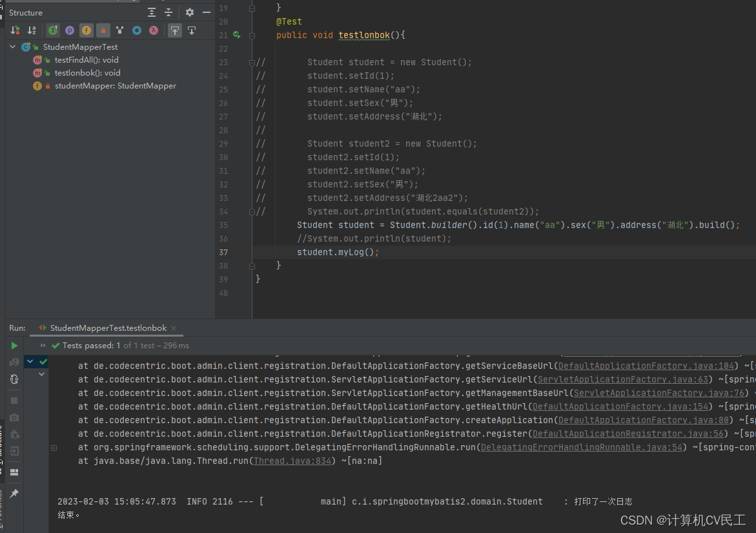This screenshot has height=533, width=756.
Task: Open Structure panel gear settings
Action: 189,12
